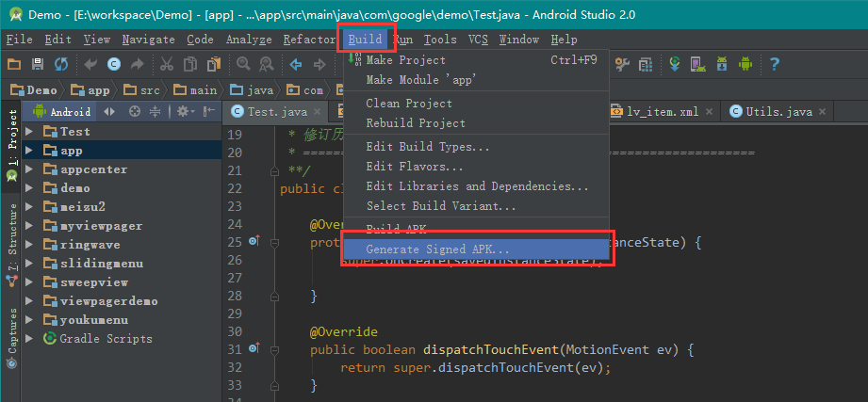Click the Redo arrow in toolbar
This screenshot has height=402, width=868.
point(137,65)
